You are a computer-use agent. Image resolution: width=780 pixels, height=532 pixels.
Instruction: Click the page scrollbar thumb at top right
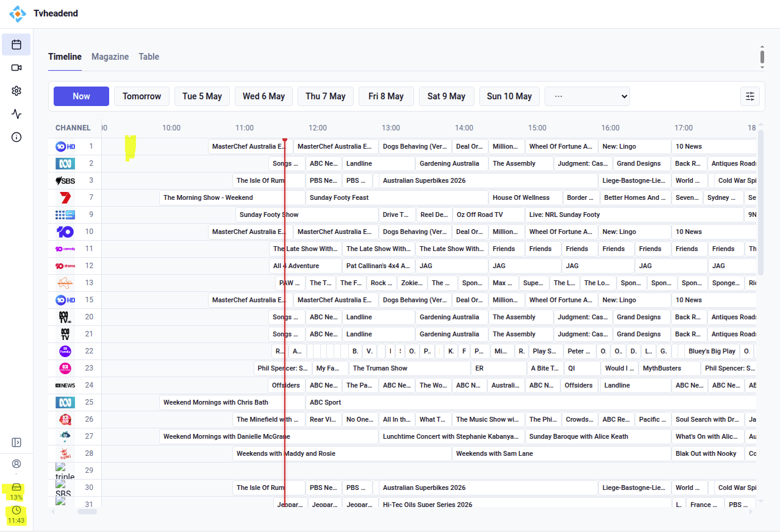(x=762, y=57)
